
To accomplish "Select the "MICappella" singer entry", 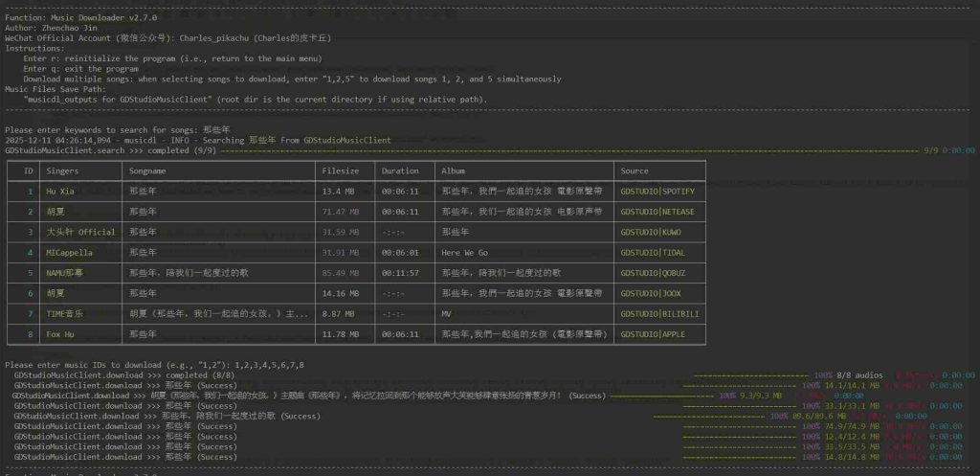I will tap(69, 253).
